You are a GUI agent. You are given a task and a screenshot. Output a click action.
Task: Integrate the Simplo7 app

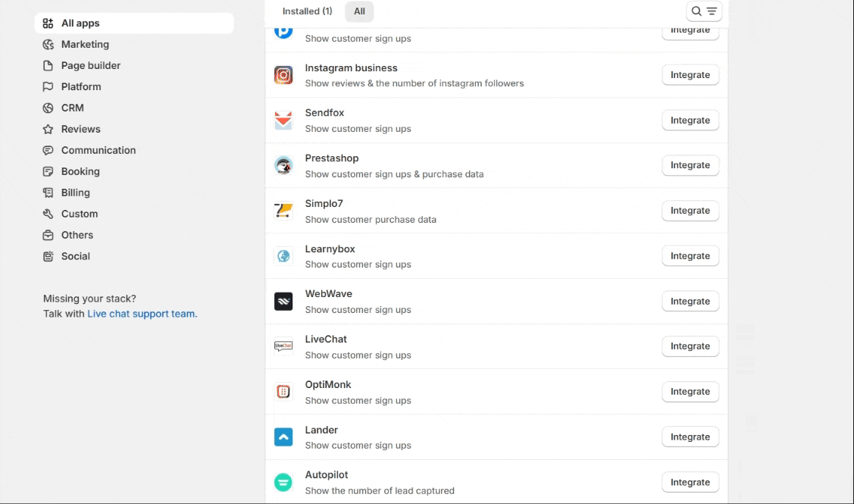[690, 211]
